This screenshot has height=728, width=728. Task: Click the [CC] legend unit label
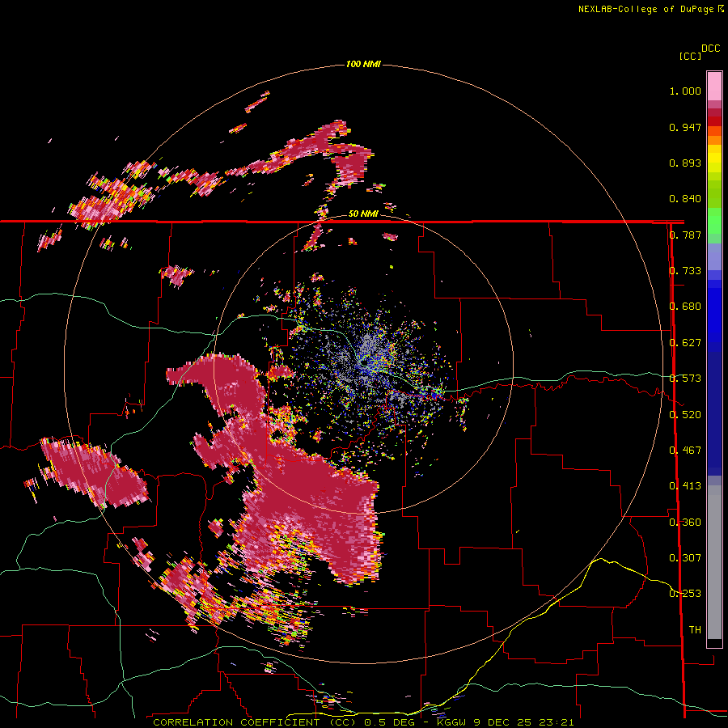(690, 56)
